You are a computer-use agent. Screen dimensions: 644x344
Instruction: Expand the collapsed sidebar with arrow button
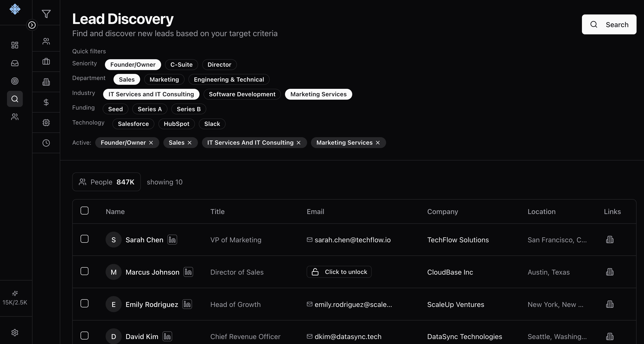(32, 25)
